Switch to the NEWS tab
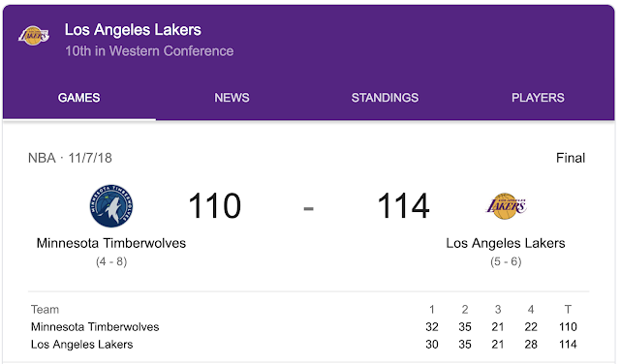This screenshot has width=620, height=364. click(232, 98)
